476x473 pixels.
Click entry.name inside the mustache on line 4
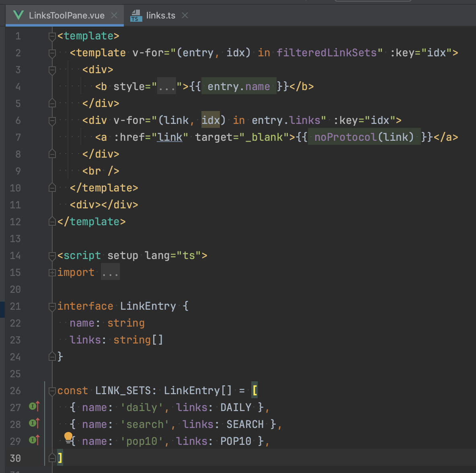(x=239, y=86)
